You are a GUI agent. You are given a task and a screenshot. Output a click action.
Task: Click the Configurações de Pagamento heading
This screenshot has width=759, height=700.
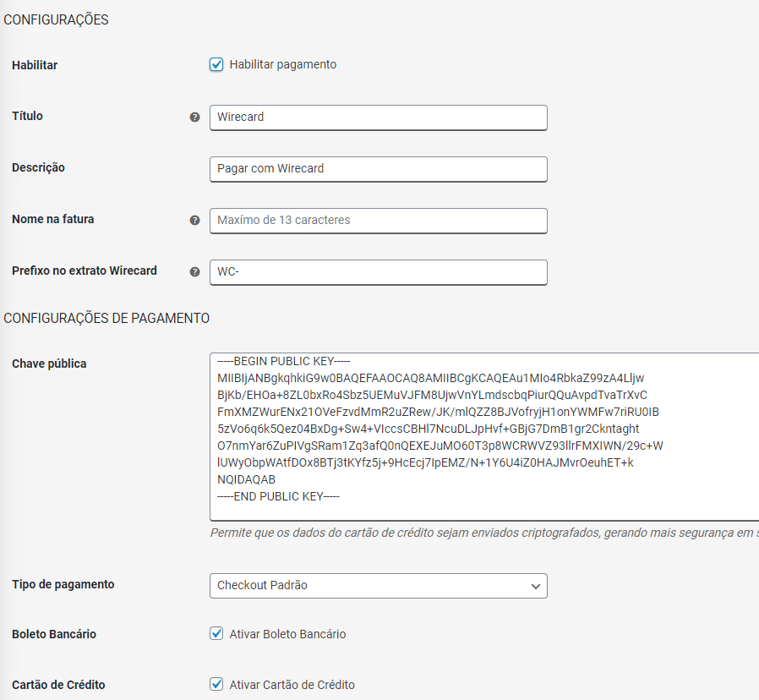point(106,318)
